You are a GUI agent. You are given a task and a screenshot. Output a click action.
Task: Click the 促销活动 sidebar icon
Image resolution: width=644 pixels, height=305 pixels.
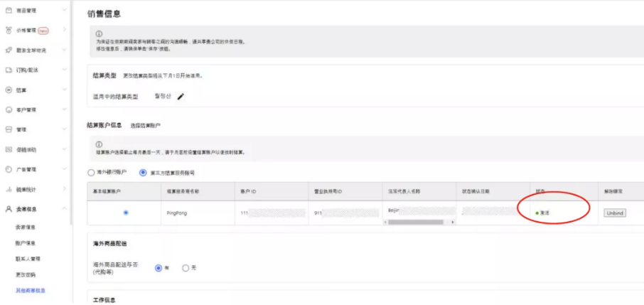coord(9,150)
